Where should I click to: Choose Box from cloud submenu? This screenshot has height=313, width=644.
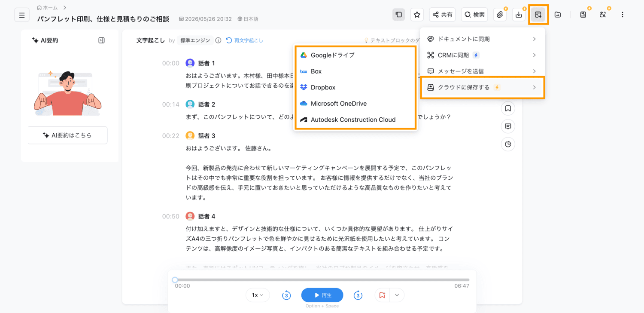355,71
